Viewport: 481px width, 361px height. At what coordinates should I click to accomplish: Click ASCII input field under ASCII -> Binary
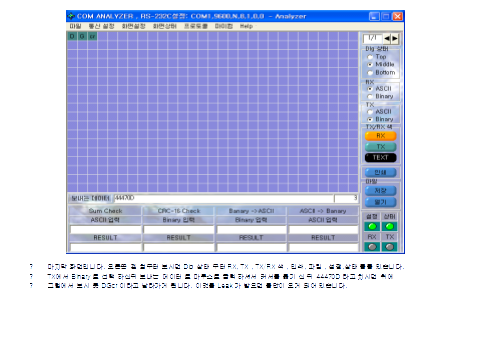point(323,230)
